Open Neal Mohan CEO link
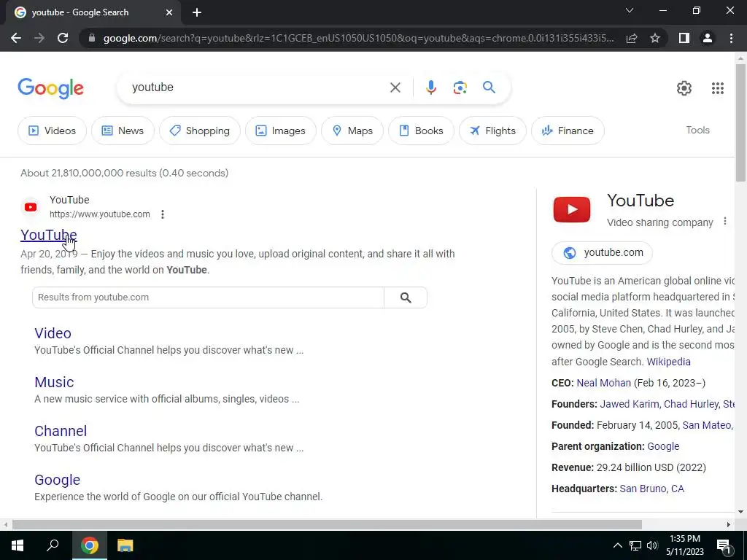This screenshot has width=747, height=560. click(603, 383)
